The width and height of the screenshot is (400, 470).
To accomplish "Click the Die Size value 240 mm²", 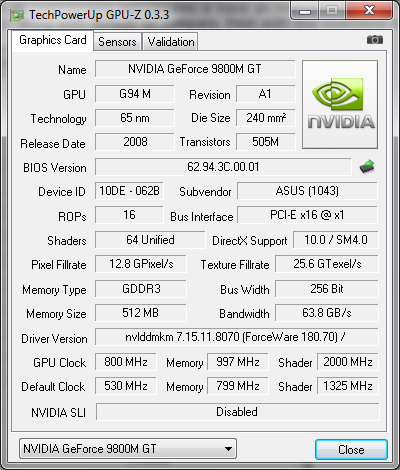I will coord(266,118).
